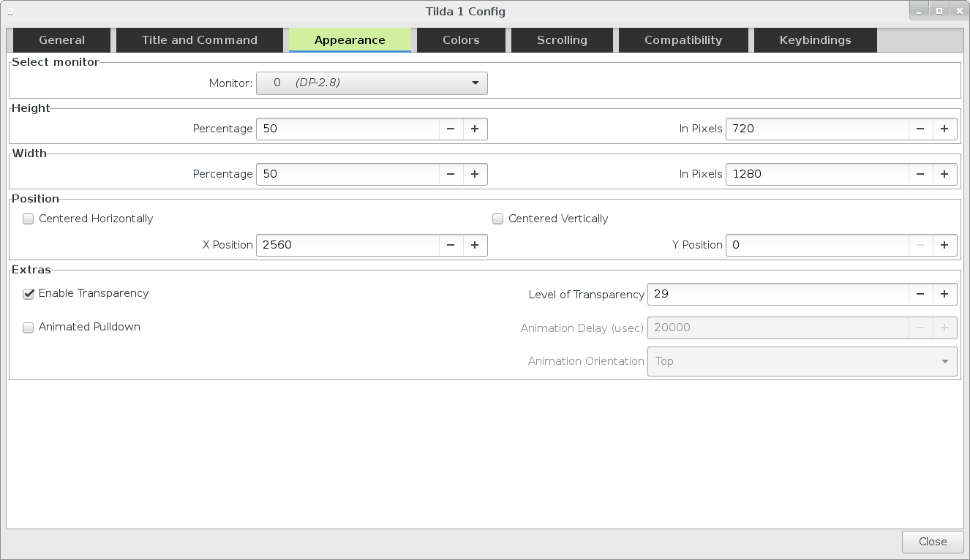Increase X Position with plus button

coord(475,245)
